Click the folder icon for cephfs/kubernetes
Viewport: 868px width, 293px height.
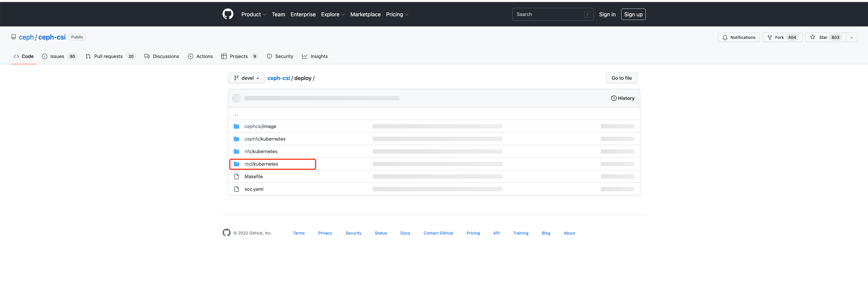point(237,139)
